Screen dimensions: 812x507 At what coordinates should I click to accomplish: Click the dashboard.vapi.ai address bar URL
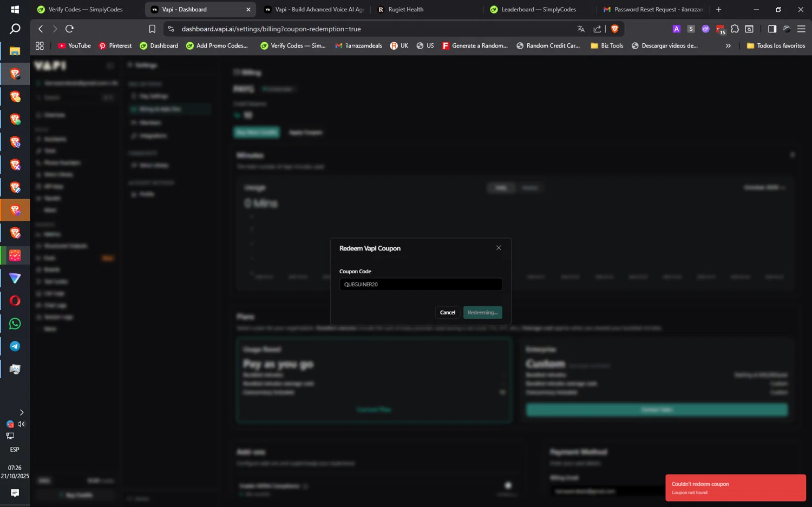(271, 29)
